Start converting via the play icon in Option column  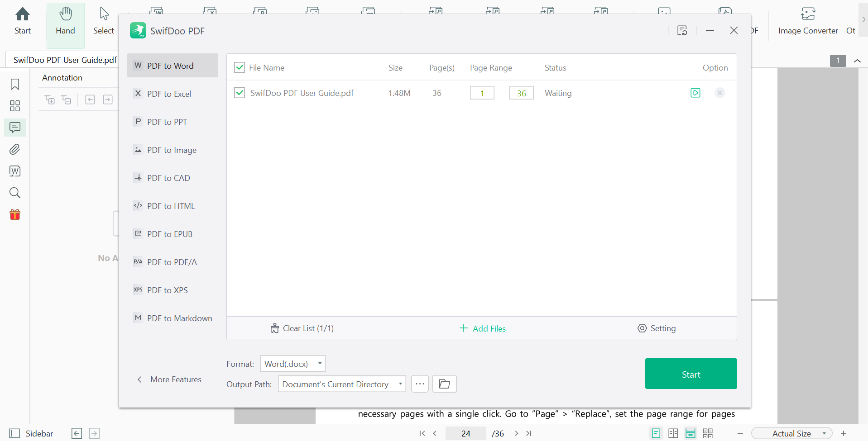click(695, 93)
